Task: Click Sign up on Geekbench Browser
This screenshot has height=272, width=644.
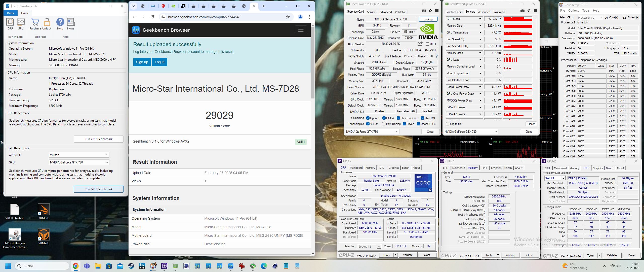Action: click(142, 62)
